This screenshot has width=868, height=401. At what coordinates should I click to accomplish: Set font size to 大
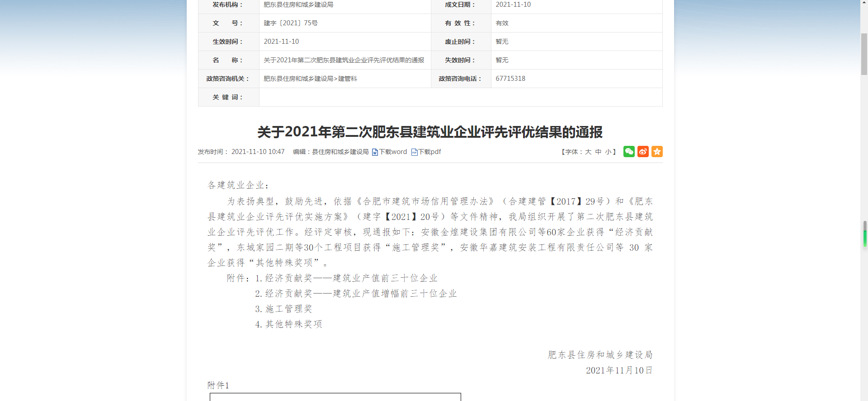588,152
